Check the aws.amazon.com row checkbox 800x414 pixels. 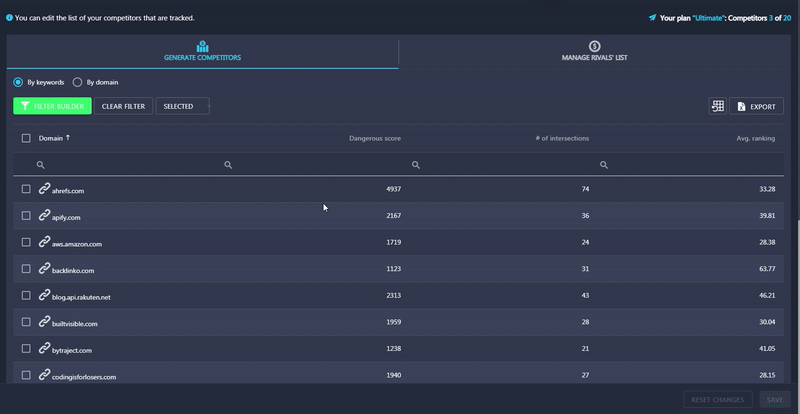26,242
